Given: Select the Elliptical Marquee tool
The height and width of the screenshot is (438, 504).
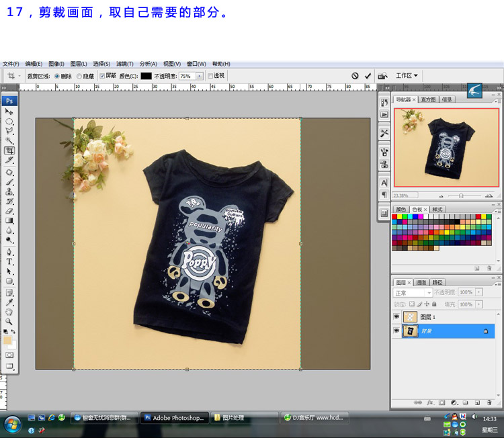Looking at the screenshot, I should pyautogui.click(x=9, y=122).
